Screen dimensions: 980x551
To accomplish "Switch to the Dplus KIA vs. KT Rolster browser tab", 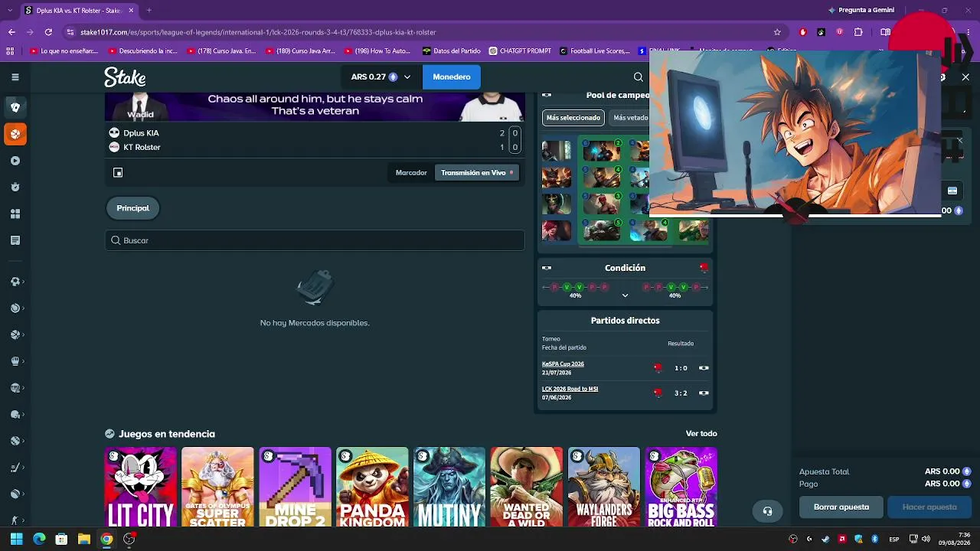I will [x=80, y=11].
